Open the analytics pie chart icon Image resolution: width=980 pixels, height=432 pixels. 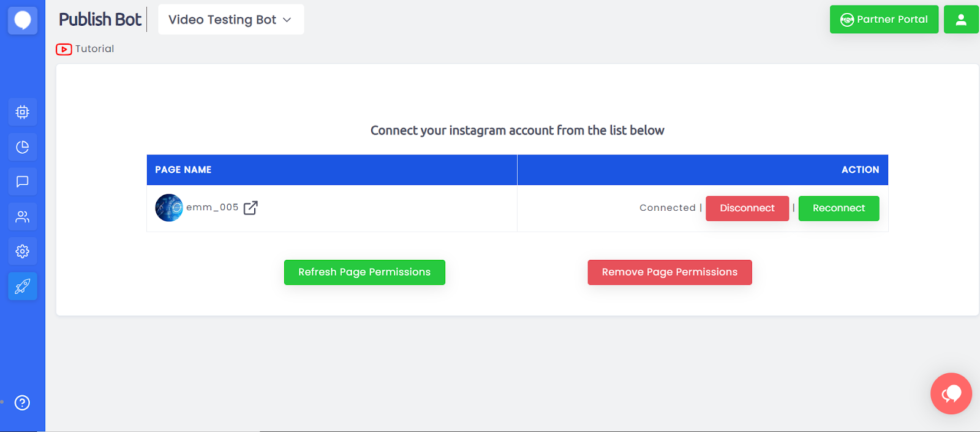pos(23,147)
